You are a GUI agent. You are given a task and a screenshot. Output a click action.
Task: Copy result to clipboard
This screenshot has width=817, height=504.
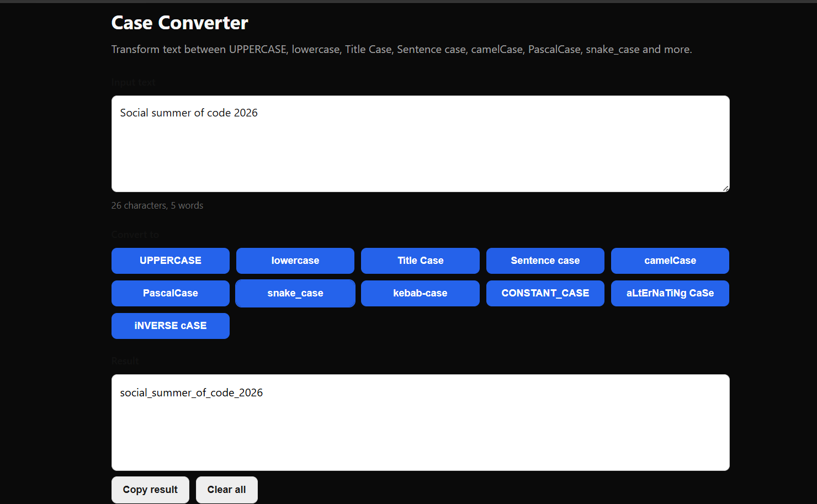pyautogui.click(x=150, y=490)
